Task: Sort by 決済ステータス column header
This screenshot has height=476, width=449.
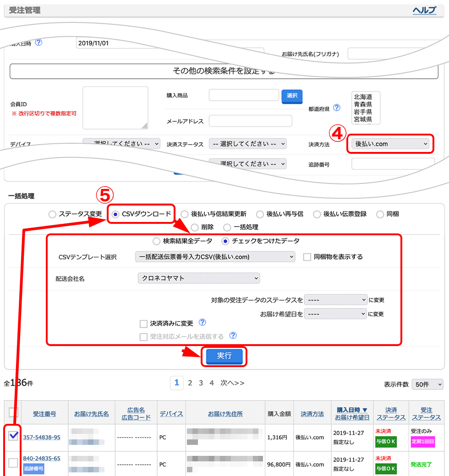Action: (391, 414)
